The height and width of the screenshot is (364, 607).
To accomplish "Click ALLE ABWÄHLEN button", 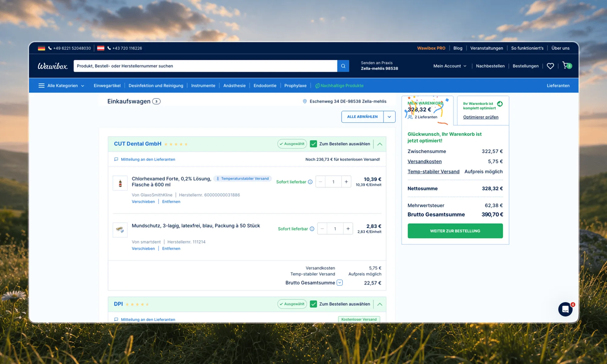I will pyautogui.click(x=362, y=117).
